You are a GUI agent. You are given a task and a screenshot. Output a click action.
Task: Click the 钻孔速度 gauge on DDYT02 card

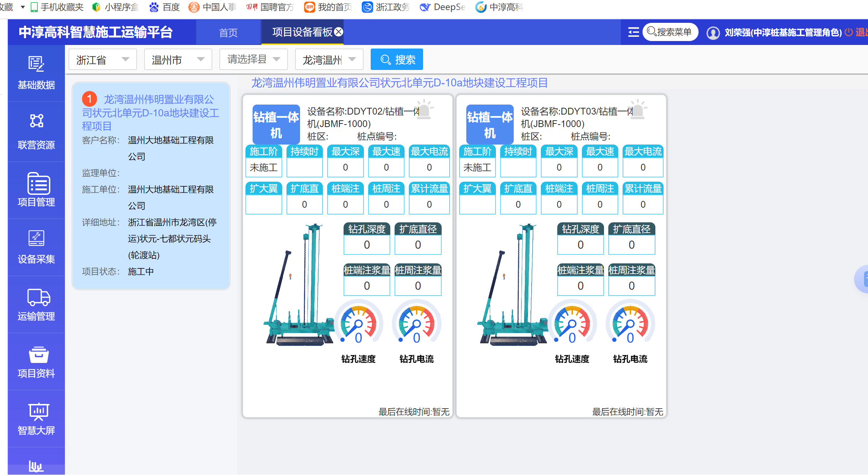tap(358, 324)
